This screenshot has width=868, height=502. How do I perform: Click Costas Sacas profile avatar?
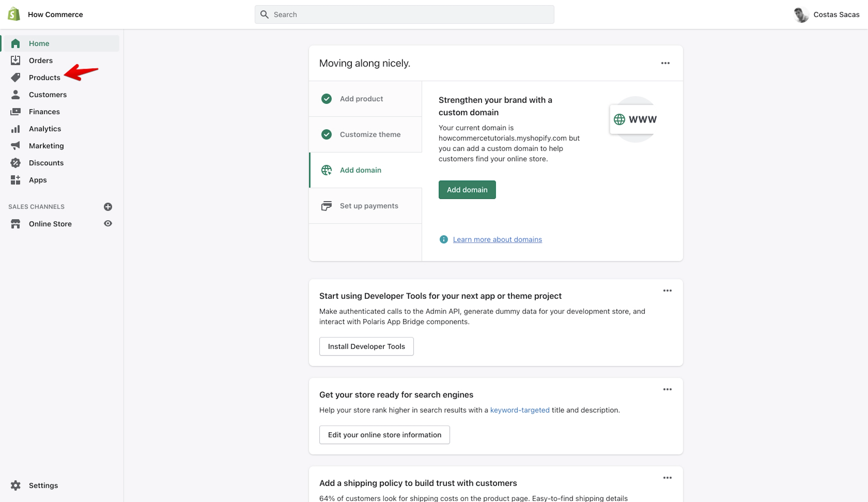click(x=801, y=14)
